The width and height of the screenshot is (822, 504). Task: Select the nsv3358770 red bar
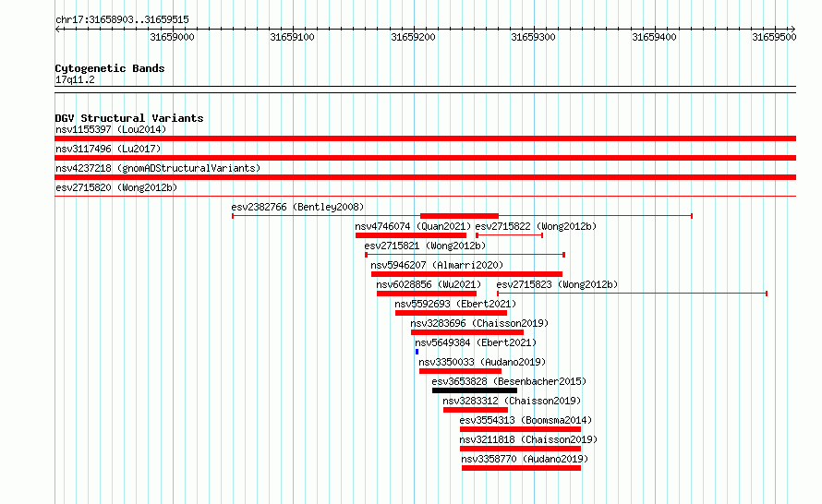point(521,468)
